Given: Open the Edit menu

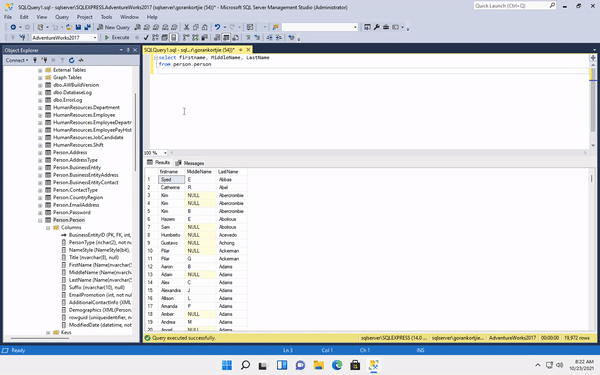Looking at the screenshot, I should tap(24, 17).
